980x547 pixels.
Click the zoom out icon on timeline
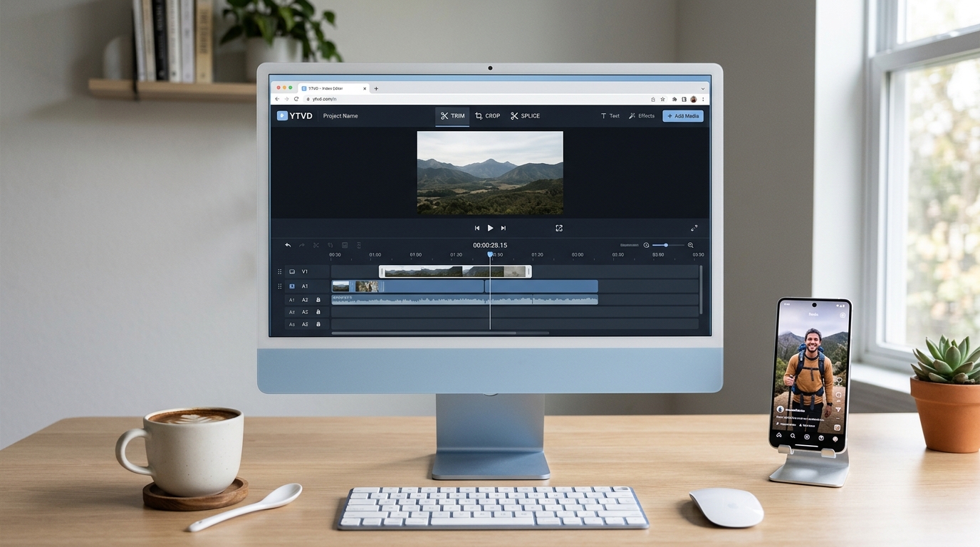point(647,245)
